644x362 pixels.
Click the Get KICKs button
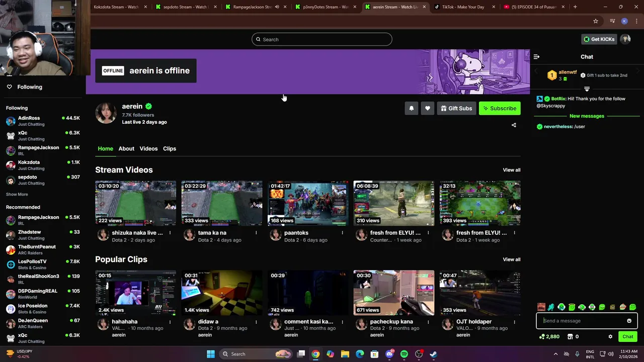(x=599, y=39)
